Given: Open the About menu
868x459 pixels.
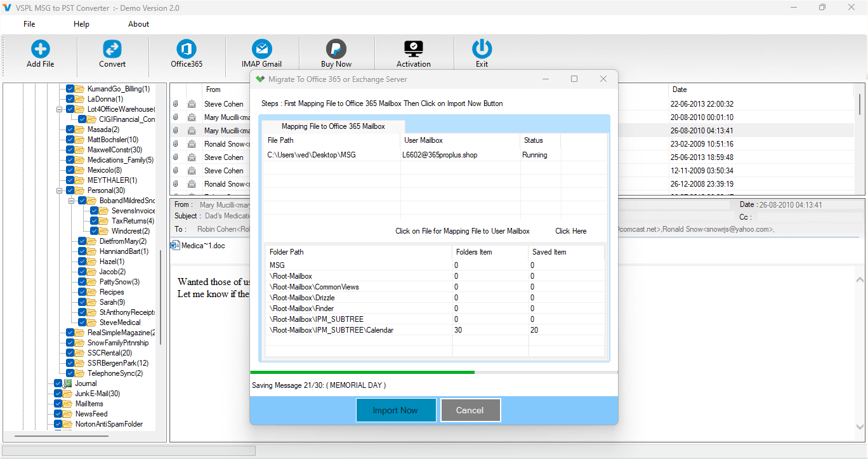Looking at the screenshot, I should coord(138,24).
